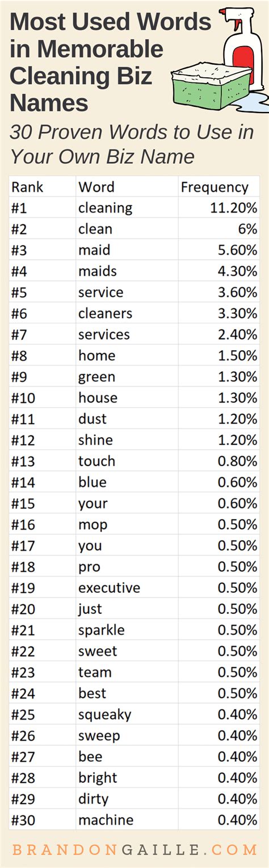Select the Rank column header
This screenshot has height=868, width=269.
(x=27, y=187)
